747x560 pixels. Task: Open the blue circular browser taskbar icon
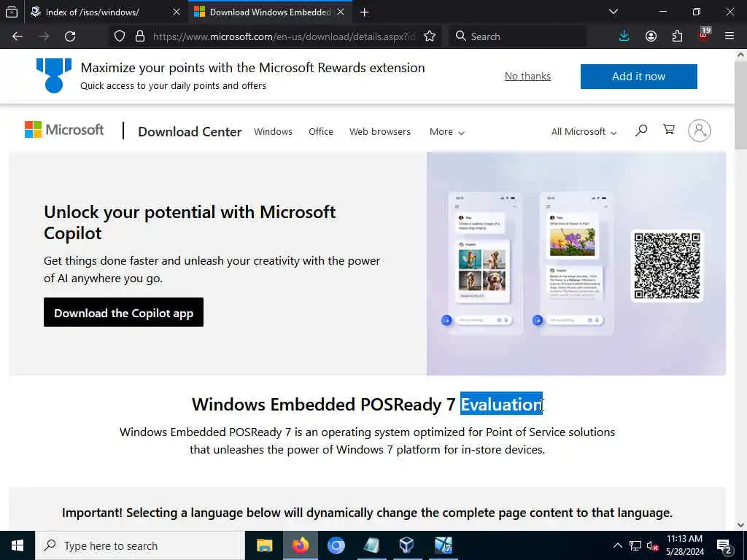(x=336, y=545)
